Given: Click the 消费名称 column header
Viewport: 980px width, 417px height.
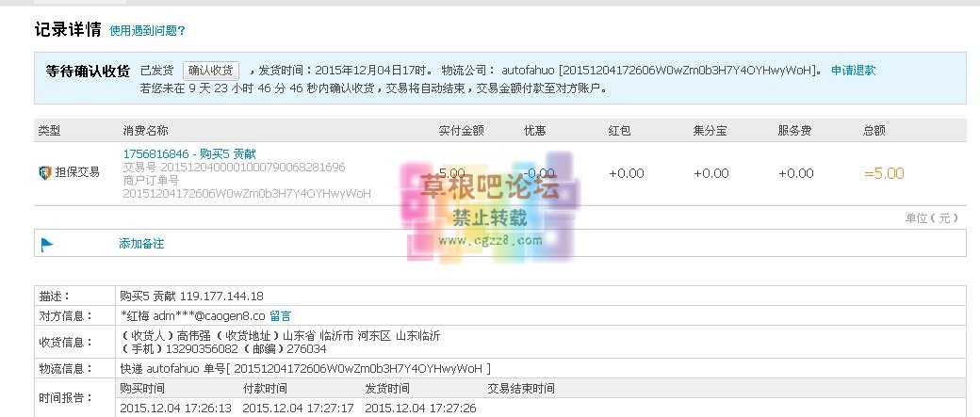Looking at the screenshot, I should click(x=146, y=131).
